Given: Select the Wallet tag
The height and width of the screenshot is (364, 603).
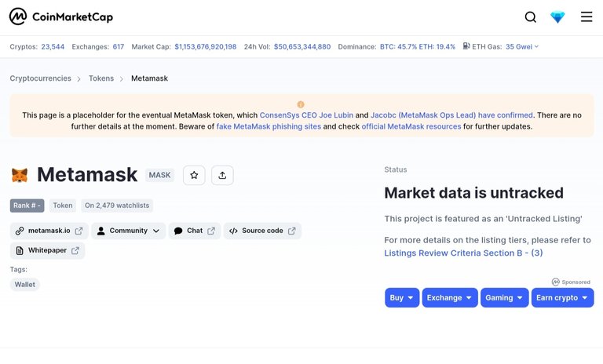Looking at the screenshot, I should pyautogui.click(x=25, y=285).
